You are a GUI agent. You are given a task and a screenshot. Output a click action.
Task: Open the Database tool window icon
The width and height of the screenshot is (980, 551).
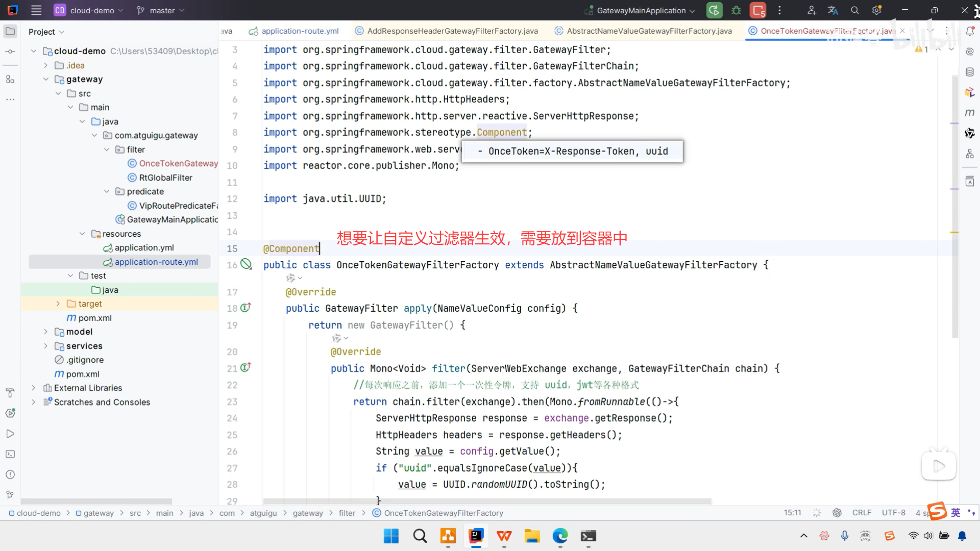970,72
